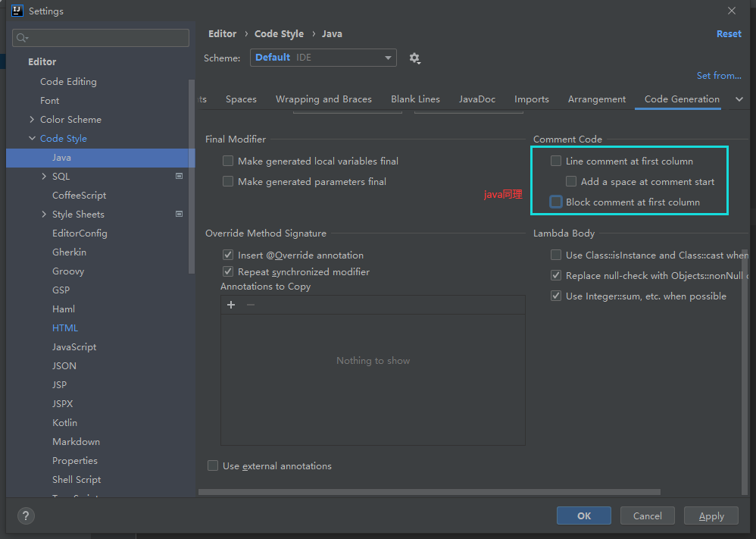756x539 pixels.
Task: Click the settings search field
Action: [x=100, y=38]
